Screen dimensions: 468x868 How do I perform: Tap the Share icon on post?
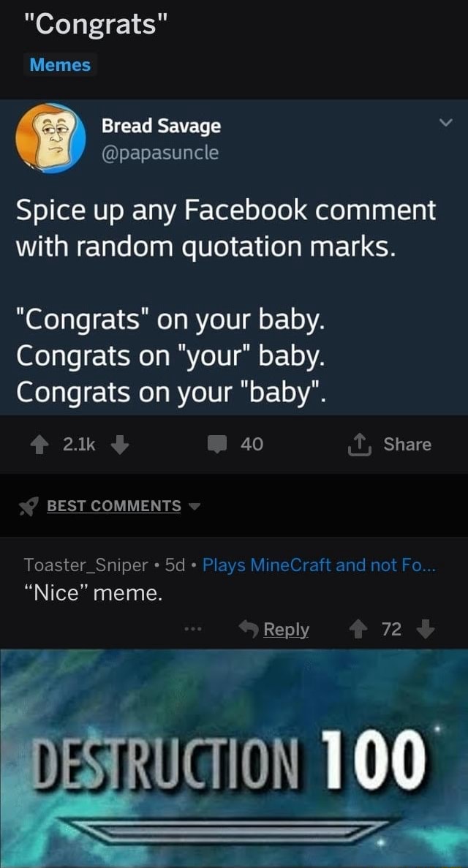coord(358,445)
